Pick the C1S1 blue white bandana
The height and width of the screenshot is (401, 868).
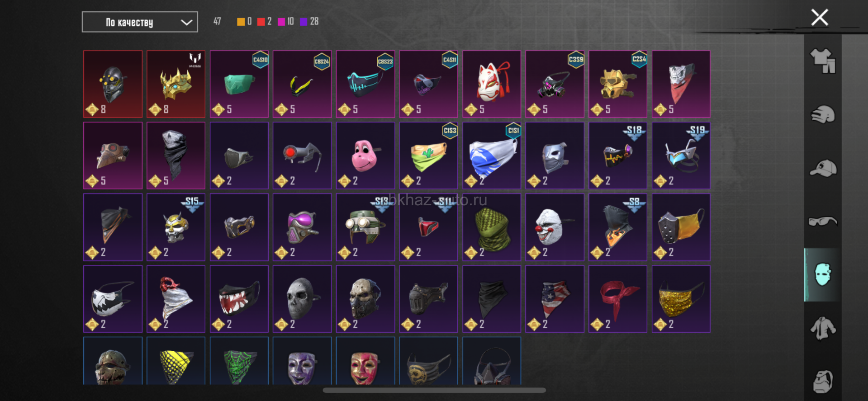tap(492, 156)
